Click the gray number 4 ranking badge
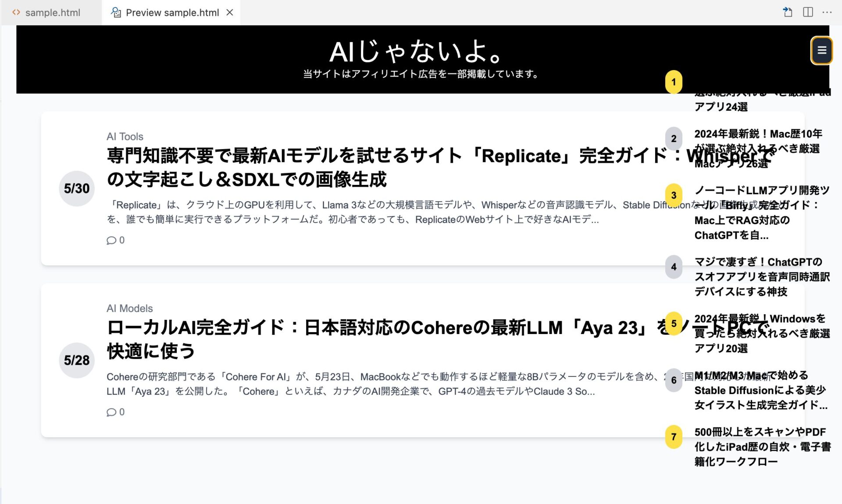842x504 pixels. tap(674, 267)
